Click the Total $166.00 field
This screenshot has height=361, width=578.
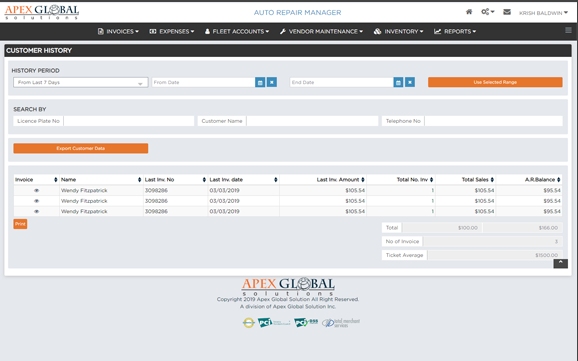pyautogui.click(x=523, y=228)
